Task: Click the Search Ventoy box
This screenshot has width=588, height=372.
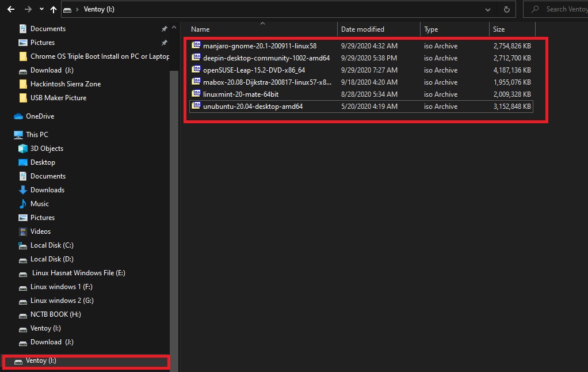Action: (556, 9)
